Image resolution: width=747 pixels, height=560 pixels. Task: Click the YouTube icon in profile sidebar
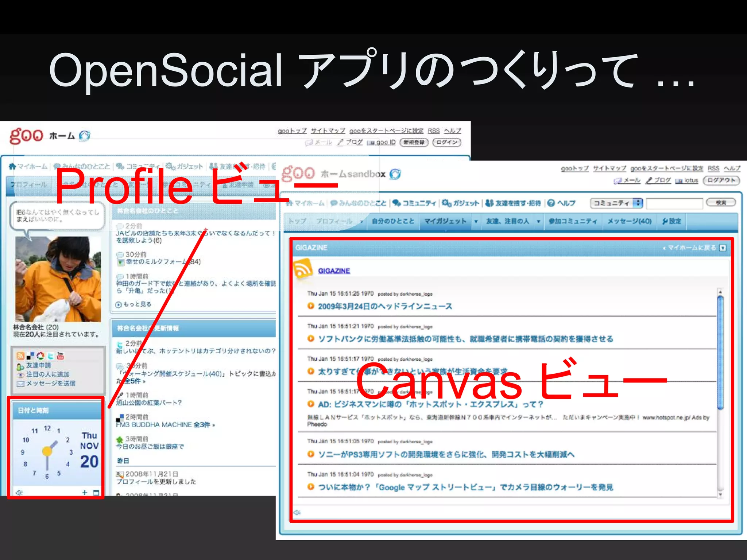point(61,355)
